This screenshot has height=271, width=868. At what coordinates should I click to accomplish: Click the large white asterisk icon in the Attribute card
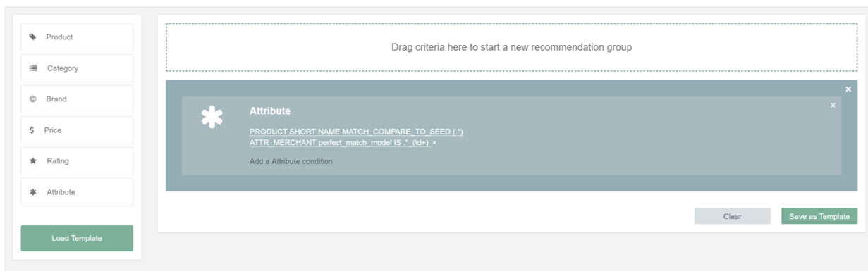click(212, 117)
